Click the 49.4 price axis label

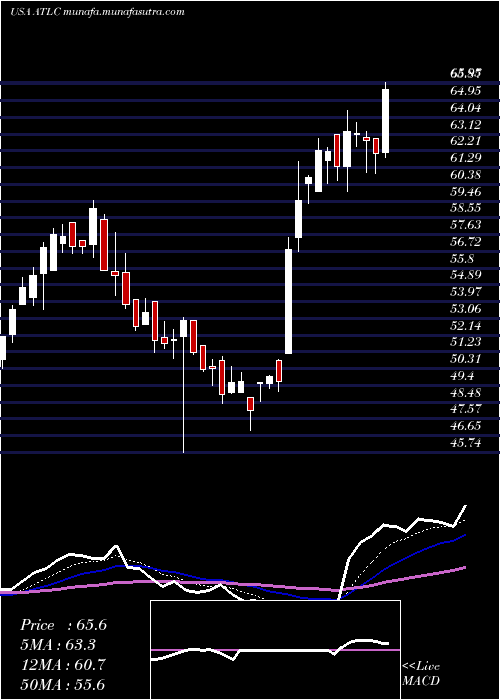click(x=462, y=376)
